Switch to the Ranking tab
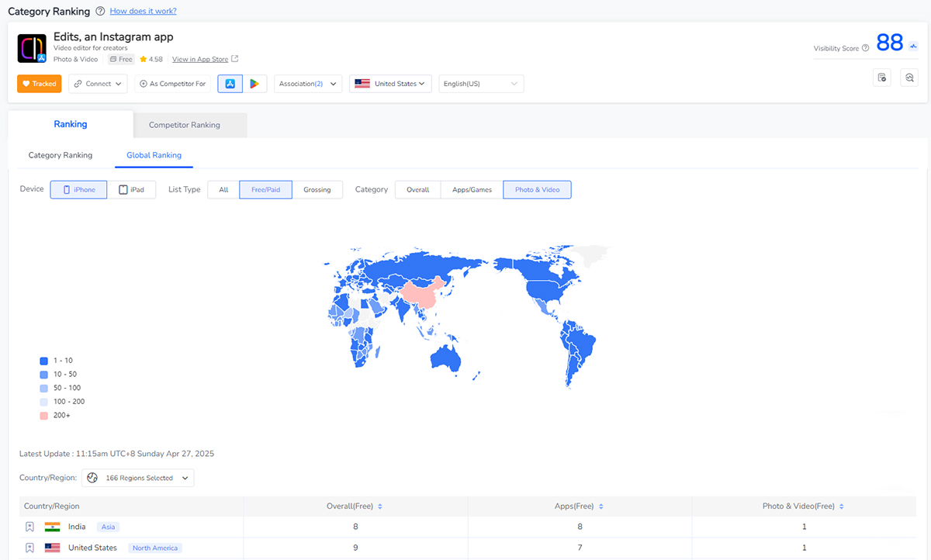The width and height of the screenshot is (931, 560). pos(71,124)
